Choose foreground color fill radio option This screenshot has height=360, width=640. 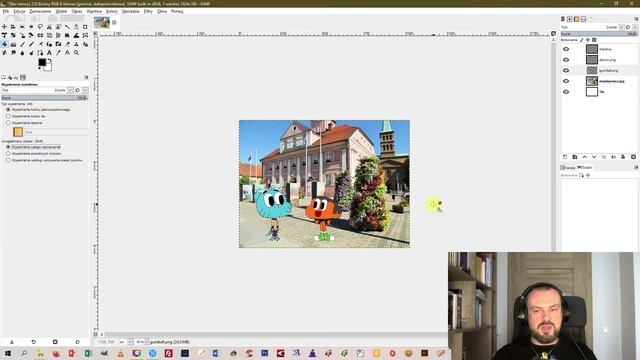click(x=8, y=109)
